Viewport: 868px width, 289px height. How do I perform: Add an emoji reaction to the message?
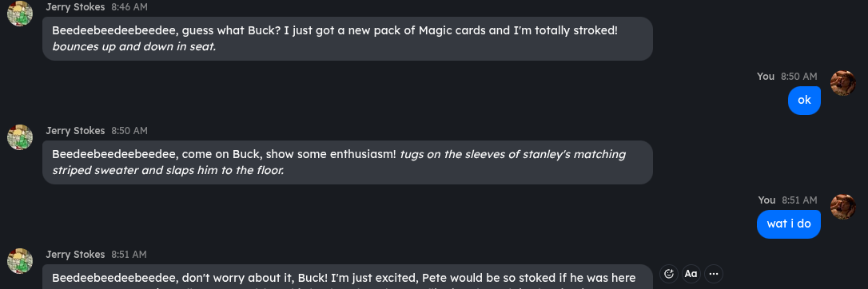pos(669,274)
